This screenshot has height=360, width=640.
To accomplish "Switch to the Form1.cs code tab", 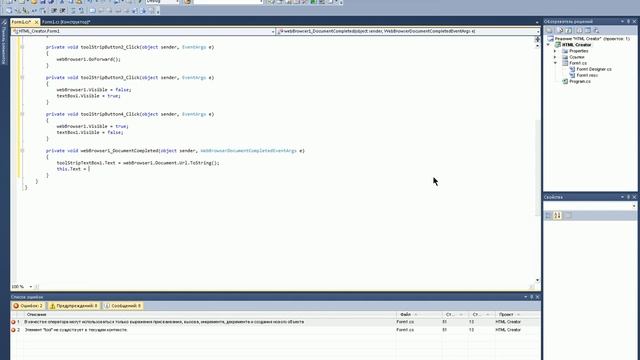I will click(21, 22).
